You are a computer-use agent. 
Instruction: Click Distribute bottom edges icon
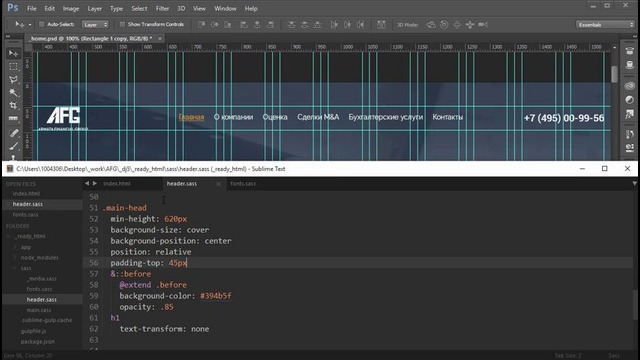(317, 24)
